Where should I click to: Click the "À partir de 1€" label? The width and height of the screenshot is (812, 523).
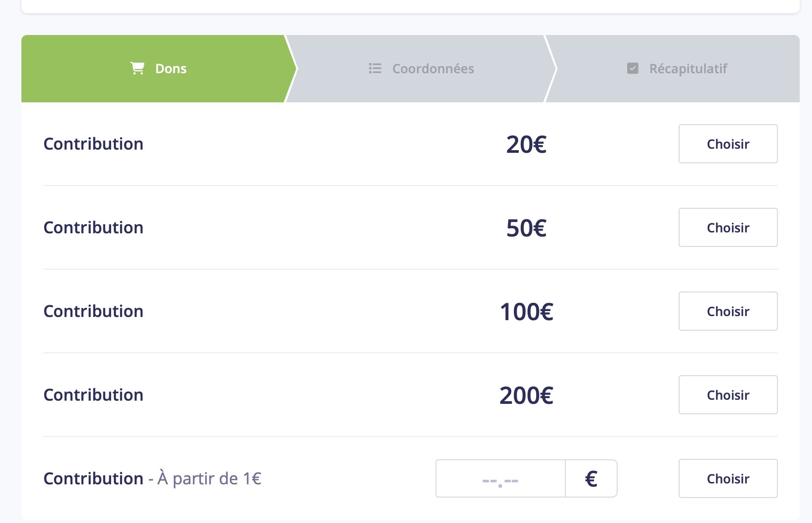coord(209,479)
